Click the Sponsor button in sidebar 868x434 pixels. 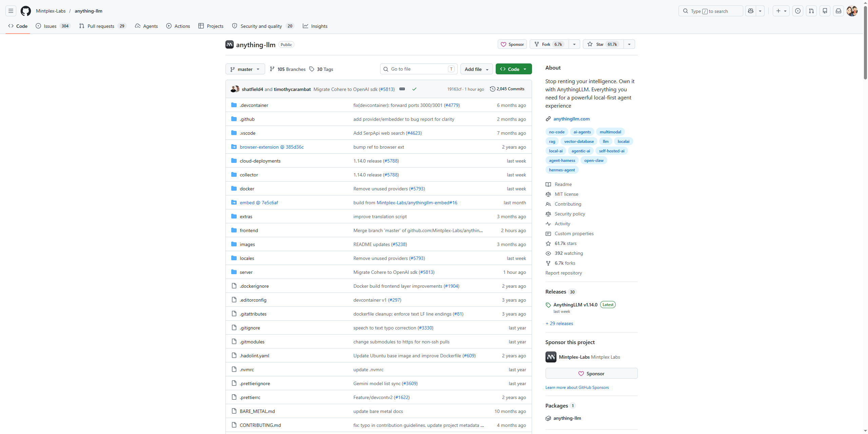[591, 373]
